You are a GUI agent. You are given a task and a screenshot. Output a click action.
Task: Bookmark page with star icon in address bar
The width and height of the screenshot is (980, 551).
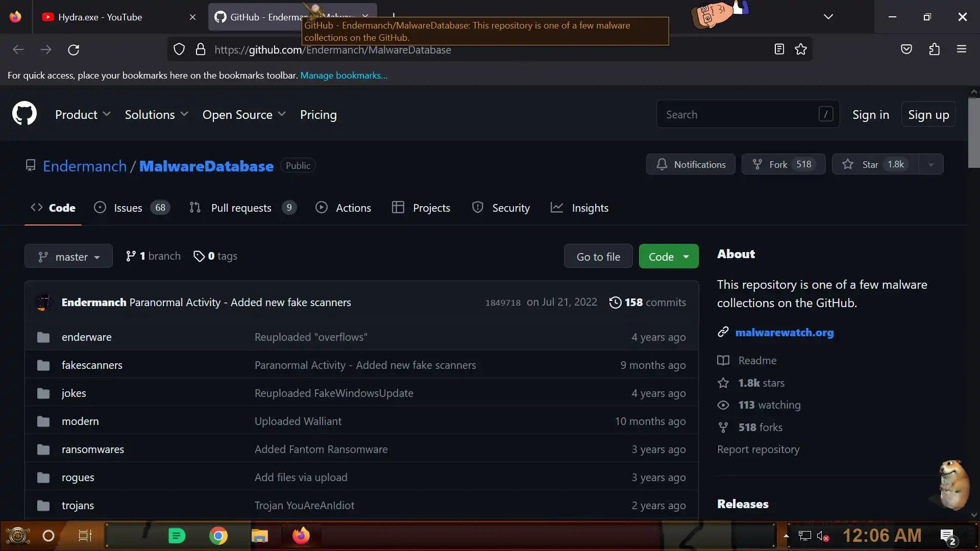[801, 49]
